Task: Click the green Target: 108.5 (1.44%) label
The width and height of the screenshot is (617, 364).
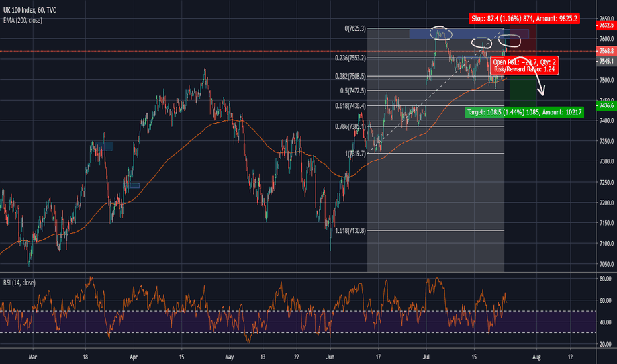Action: click(x=524, y=112)
